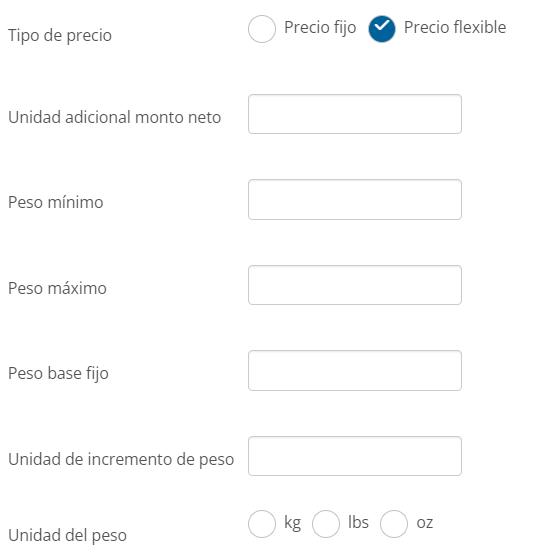
Task: Click the "Peso base fijo" label text
Action: [x=58, y=373]
